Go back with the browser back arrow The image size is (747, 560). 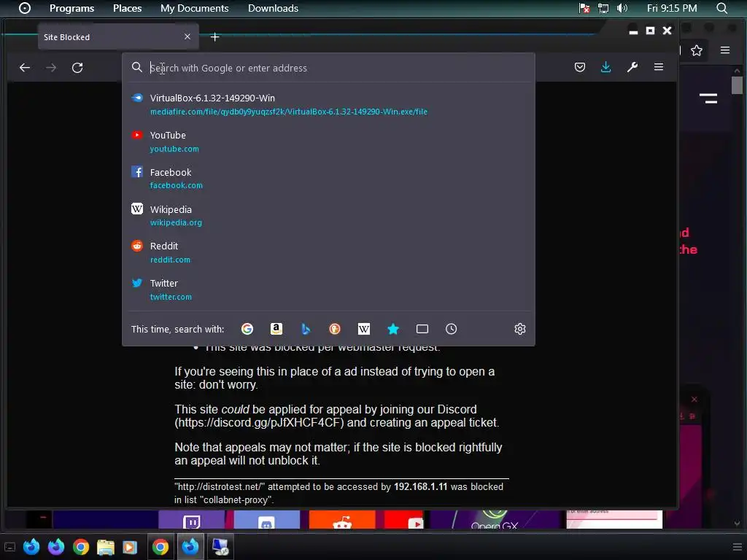(25, 68)
